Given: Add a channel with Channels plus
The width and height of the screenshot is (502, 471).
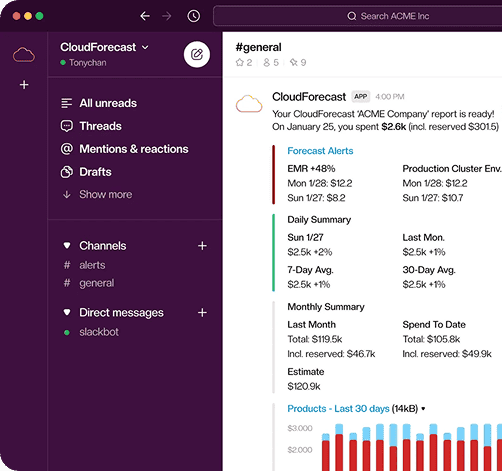Looking at the screenshot, I should (x=202, y=246).
